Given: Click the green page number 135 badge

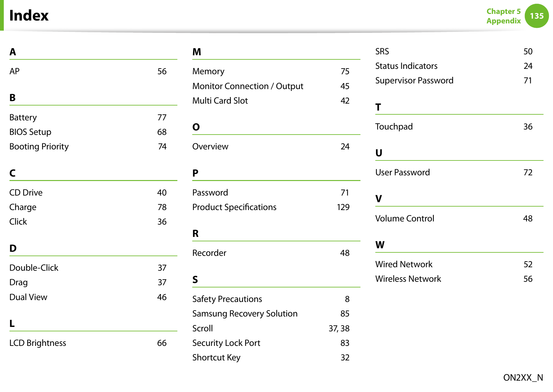Looking at the screenshot, I should tap(537, 16).
